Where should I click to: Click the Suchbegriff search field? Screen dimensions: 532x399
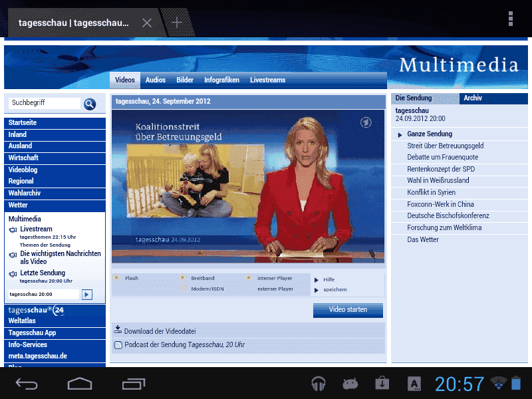pos(44,103)
